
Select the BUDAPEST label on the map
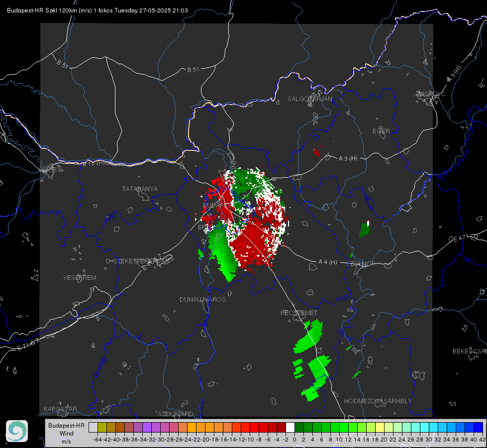pos(217,206)
